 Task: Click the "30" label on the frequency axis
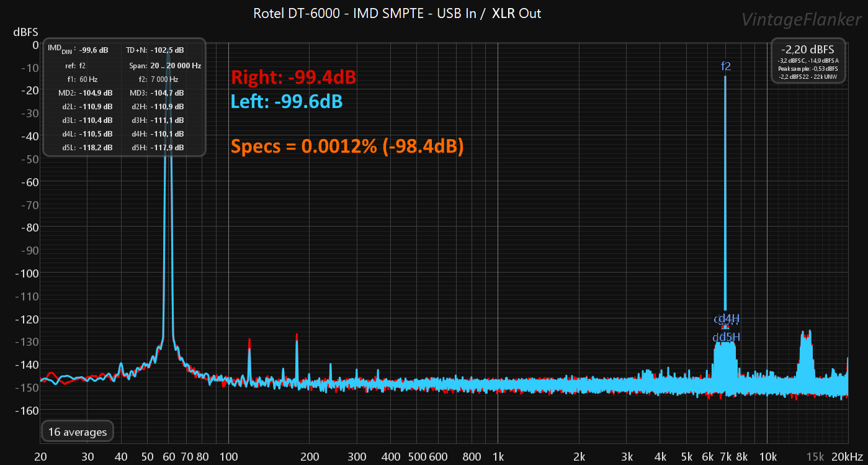coord(88,457)
